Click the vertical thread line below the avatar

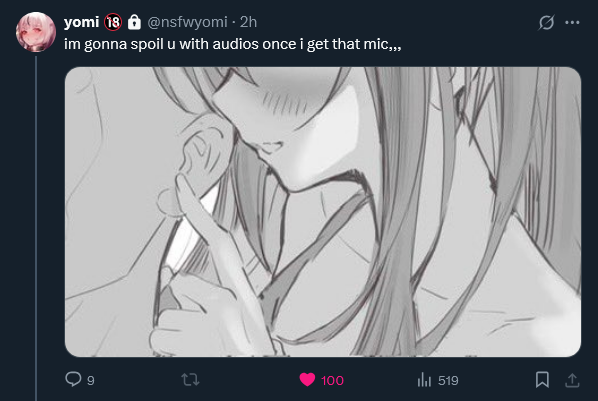[x=36, y=228]
